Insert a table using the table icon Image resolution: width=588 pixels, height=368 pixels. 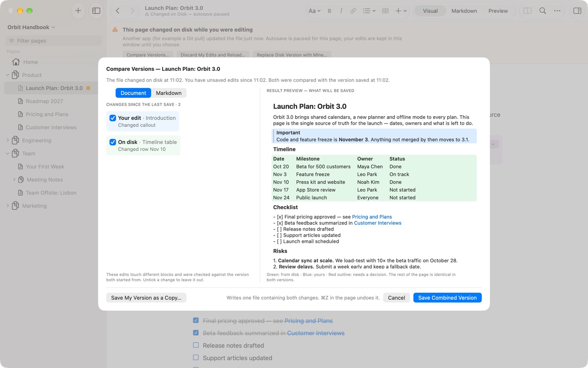pos(385,11)
